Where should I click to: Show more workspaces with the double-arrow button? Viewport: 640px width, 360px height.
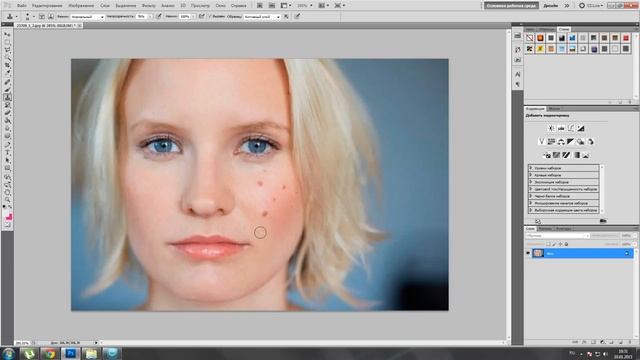567,6
